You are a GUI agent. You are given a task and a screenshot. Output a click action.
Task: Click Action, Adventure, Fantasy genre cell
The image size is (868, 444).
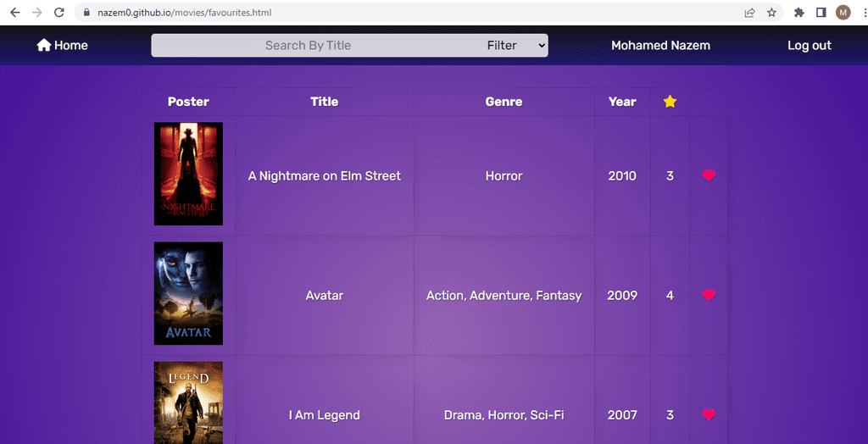504,296
